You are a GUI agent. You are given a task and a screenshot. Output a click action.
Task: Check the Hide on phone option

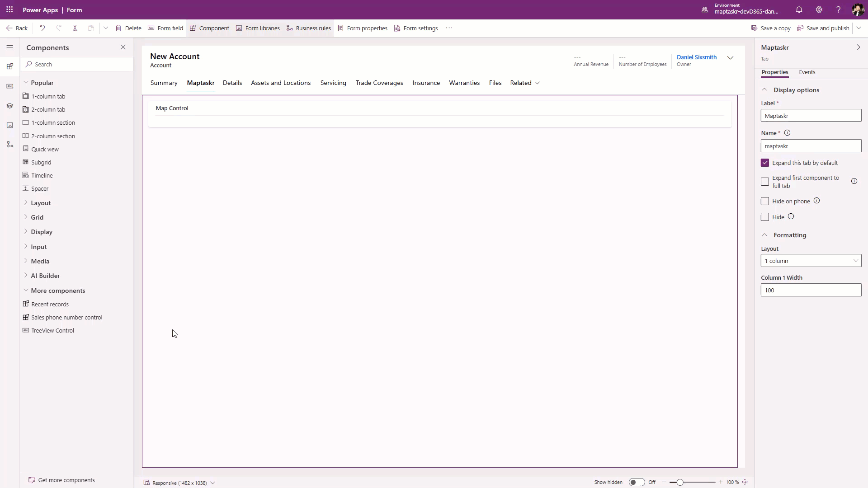click(765, 201)
